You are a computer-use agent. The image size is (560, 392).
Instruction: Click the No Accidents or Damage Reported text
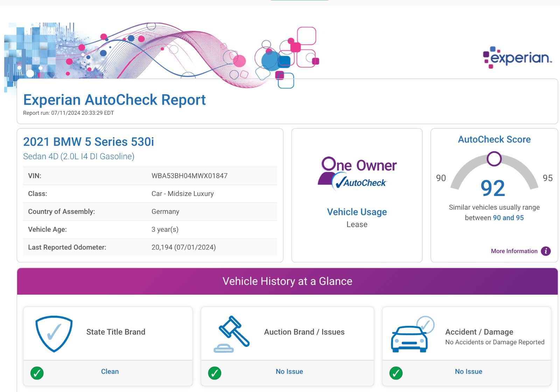(495, 342)
